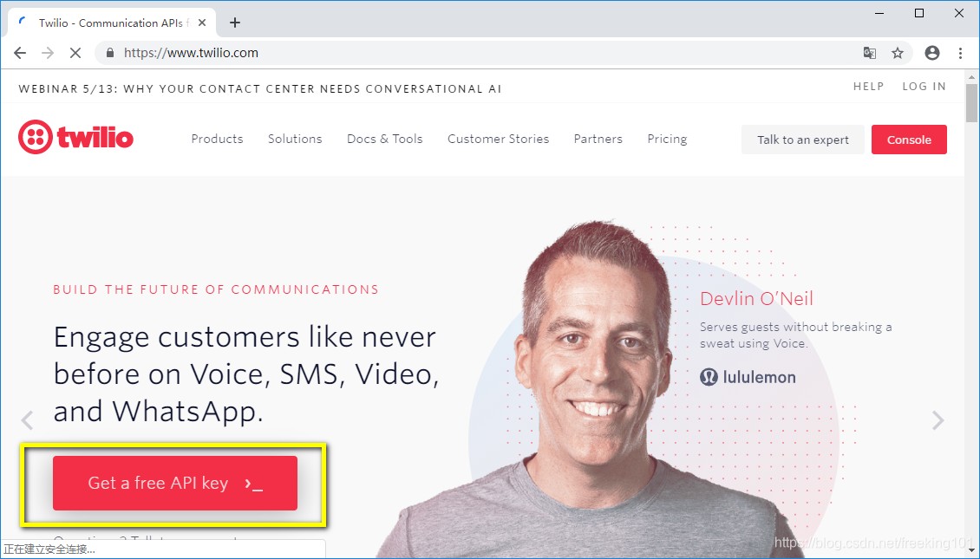Click the Twilio logo
Viewport: 980px width, 559px height.
point(75,137)
